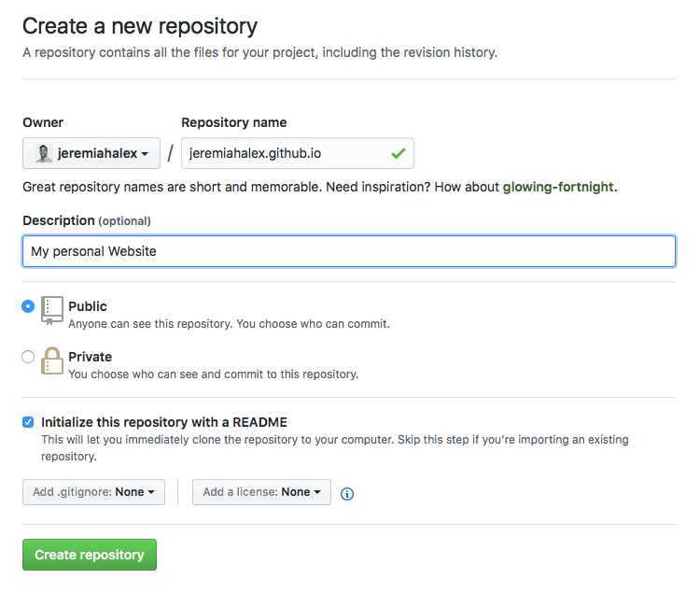Image resolution: width=700 pixels, height=593 pixels.
Task: Open the Owner dropdown jeremiahalex
Action: pyautogui.click(x=91, y=153)
